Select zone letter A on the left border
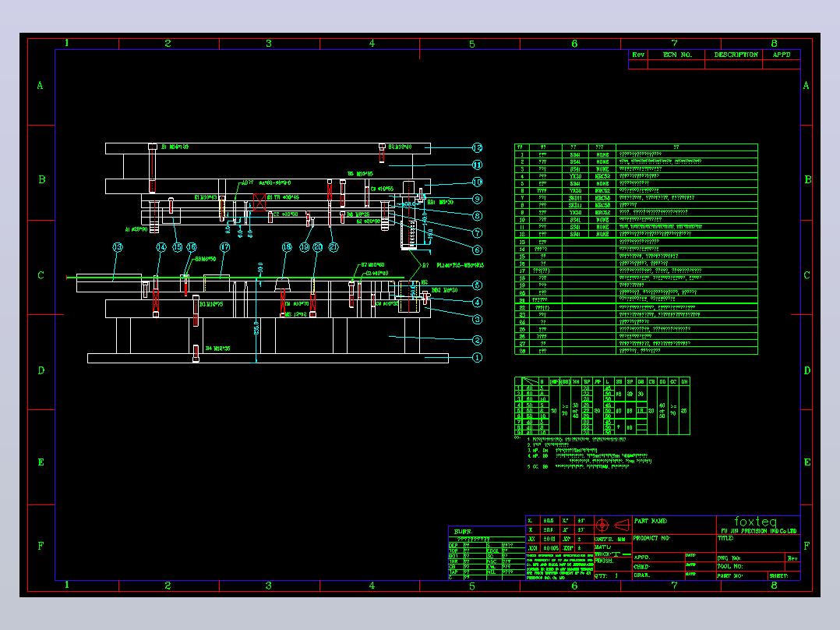Image resolution: width=840 pixels, height=630 pixels. tap(40, 85)
